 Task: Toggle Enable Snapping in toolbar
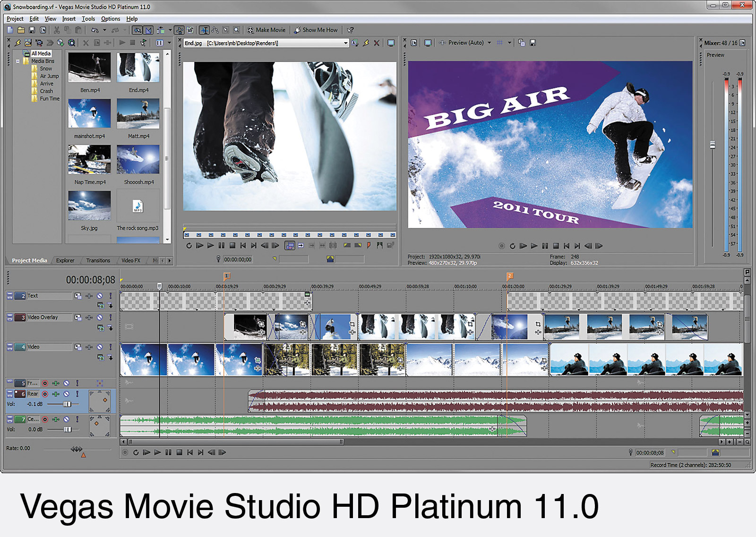pos(137,30)
